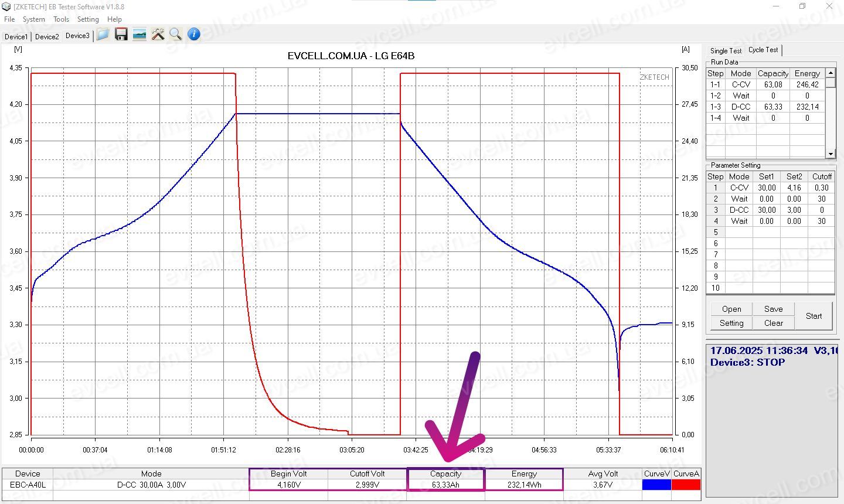This screenshot has width=844, height=504.
Task: Click the landscape picture toolbar icon
Action: pyautogui.click(x=139, y=35)
